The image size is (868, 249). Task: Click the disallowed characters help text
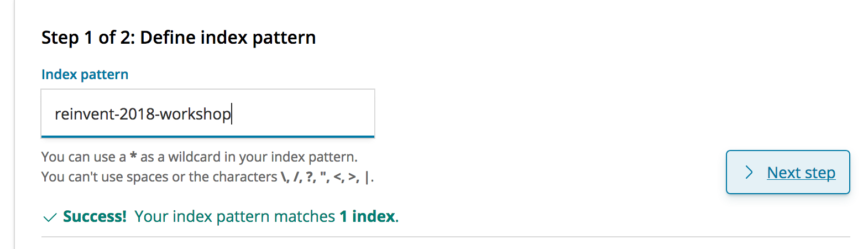point(208,177)
